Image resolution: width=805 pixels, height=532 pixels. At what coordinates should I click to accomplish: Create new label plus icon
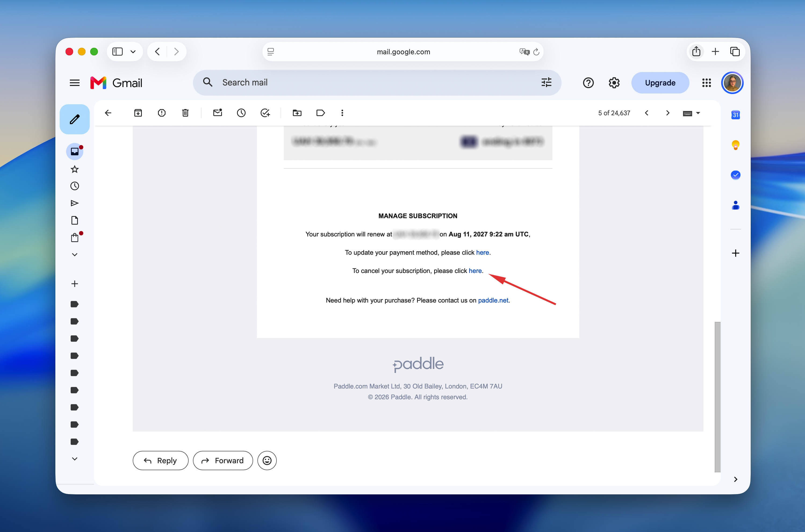click(75, 284)
